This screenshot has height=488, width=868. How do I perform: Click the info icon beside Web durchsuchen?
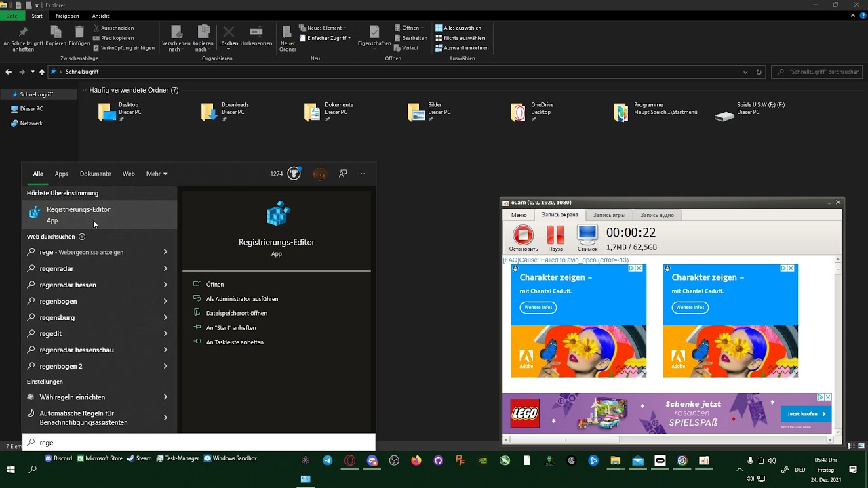click(x=82, y=237)
